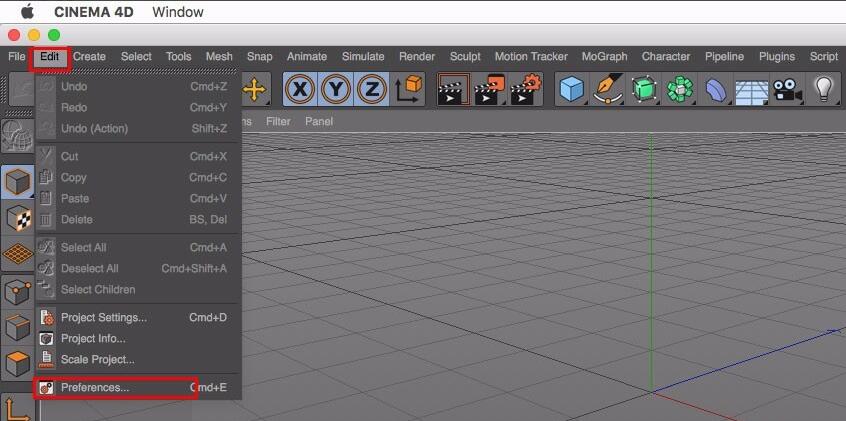Screen dimensions: 846x421
Task: Open the Mesh menu
Action: tap(219, 57)
